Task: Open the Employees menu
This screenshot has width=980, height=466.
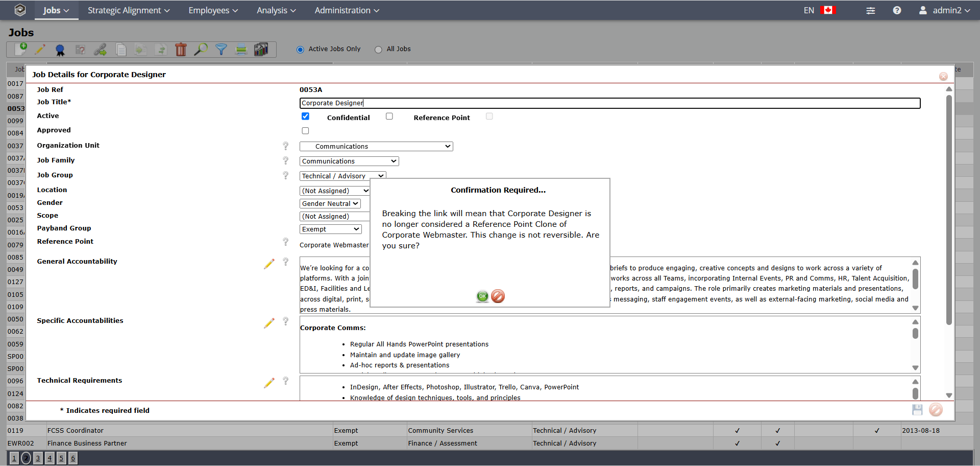Action: [x=213, y=10]
